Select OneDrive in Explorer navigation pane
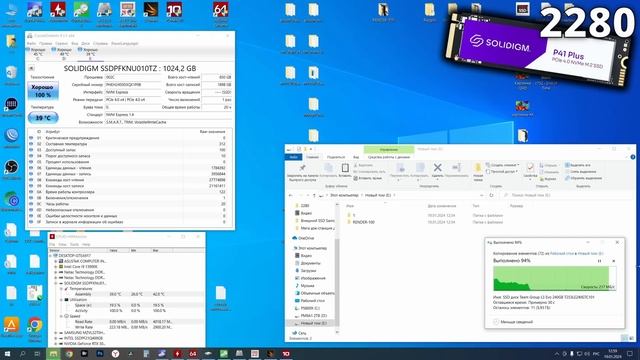640x360 pixels. [x=303, y=238]
